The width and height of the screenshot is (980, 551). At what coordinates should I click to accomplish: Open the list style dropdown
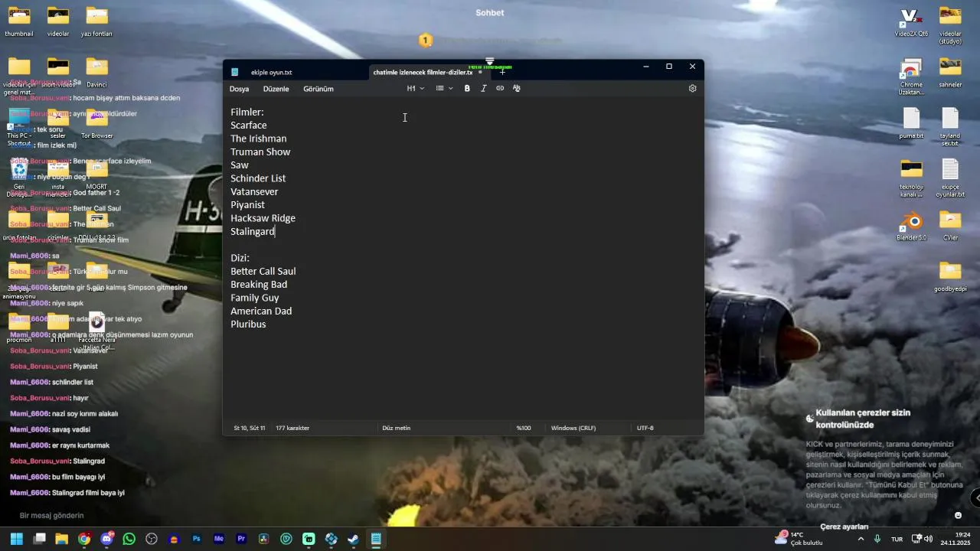[444, 89]
